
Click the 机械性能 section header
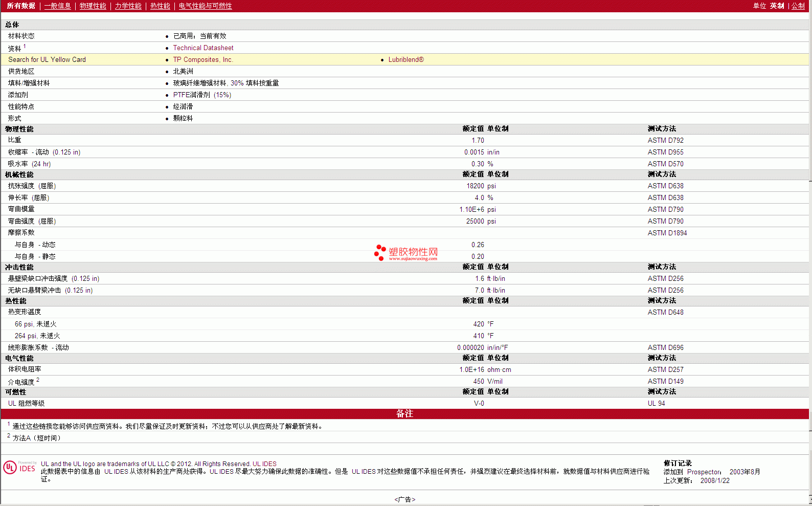click(x=19, y=174)
